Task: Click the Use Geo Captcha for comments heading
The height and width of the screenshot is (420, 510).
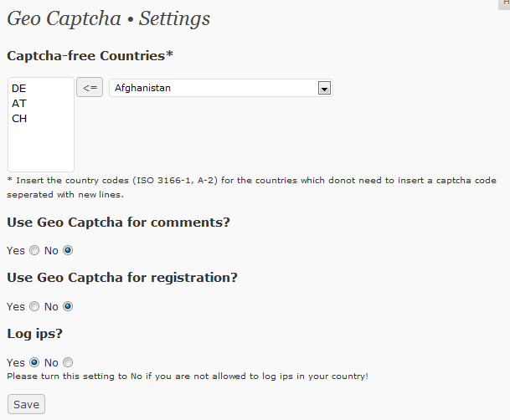Action: coord(118,223)
